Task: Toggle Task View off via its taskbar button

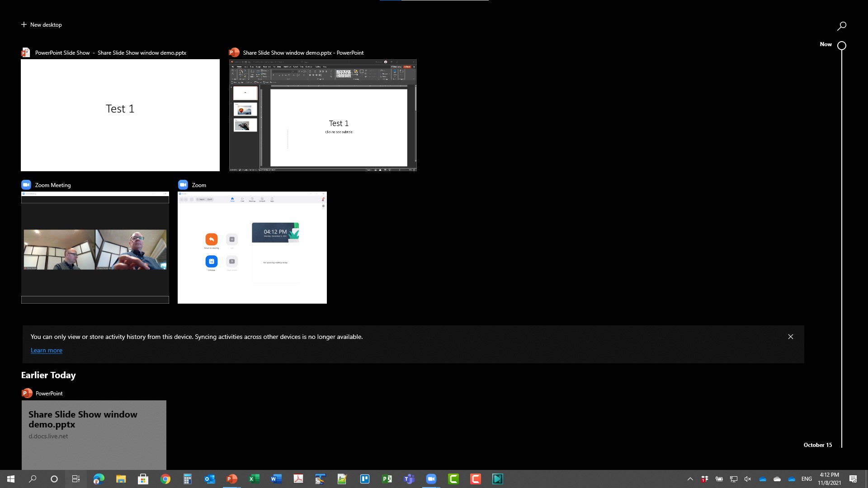Action: pos(75,479)
